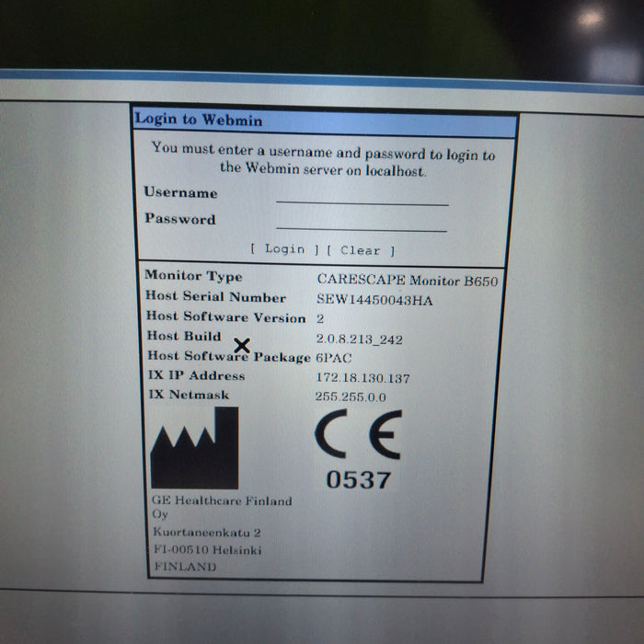The height and width of the screenshot is (644, 644).
Task: Click the Monitor Type label
Action: point(193,276)
